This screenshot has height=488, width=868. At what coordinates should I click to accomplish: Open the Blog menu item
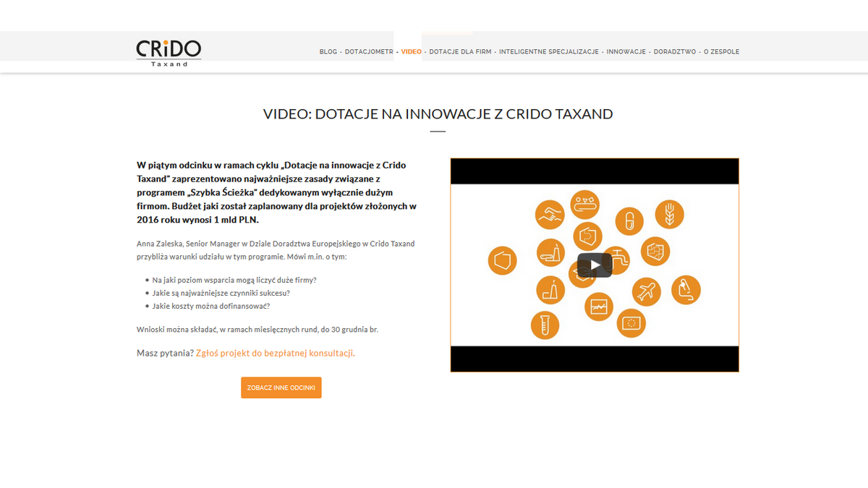click(x=328, y=52)
